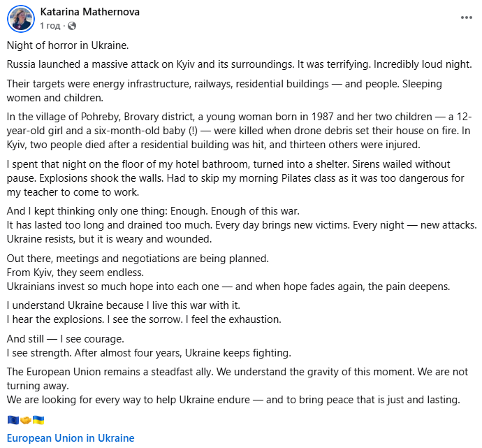482x448 pixels.
Task: Click the handshake emoji
Action: coord(24,420)
